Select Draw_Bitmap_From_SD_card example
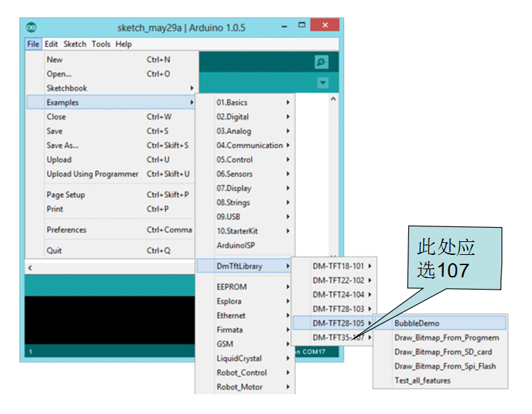Image resolution: width=532 pixels, height=414 pixels. click(x=440, y=352)
